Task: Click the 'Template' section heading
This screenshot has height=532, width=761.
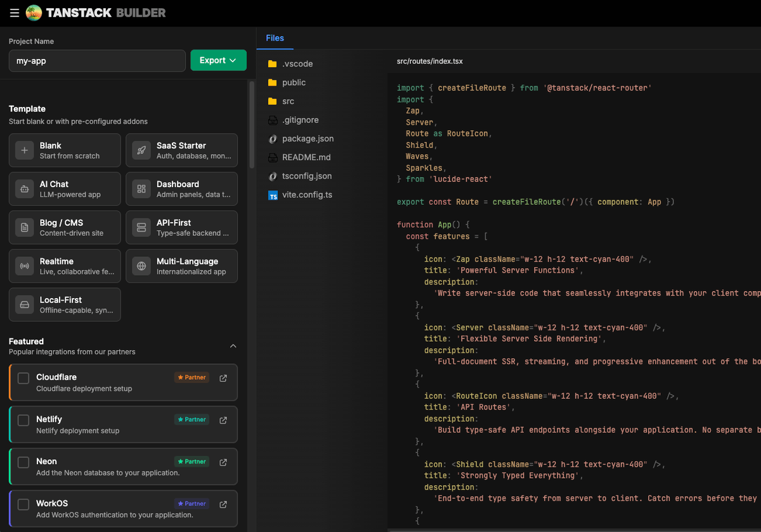Action: [x=27, y=109]
